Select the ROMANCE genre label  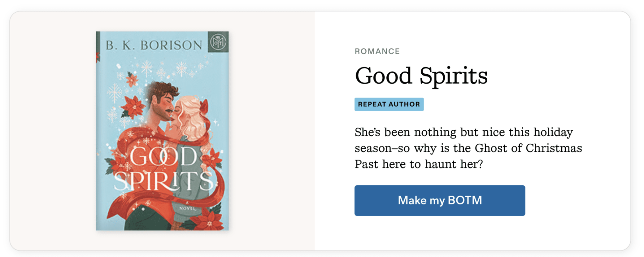pos(377,51)
